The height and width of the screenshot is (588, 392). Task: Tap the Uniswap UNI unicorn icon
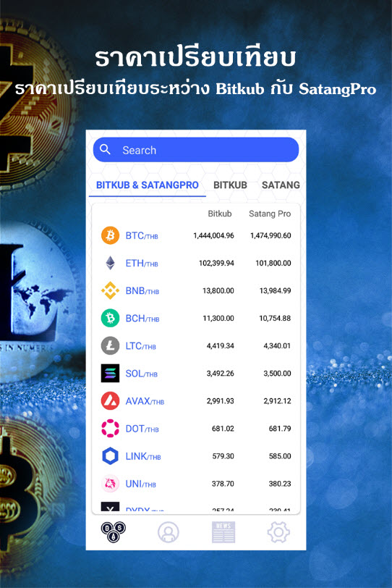point(110,484)
